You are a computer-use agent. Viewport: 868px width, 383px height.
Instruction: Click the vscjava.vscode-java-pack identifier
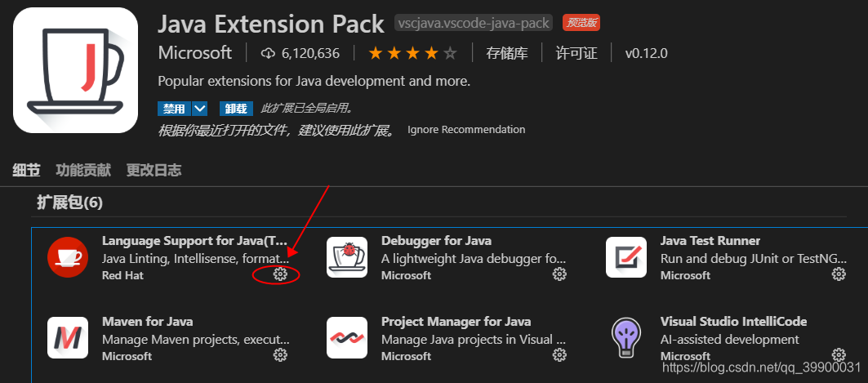click(474, 23)
